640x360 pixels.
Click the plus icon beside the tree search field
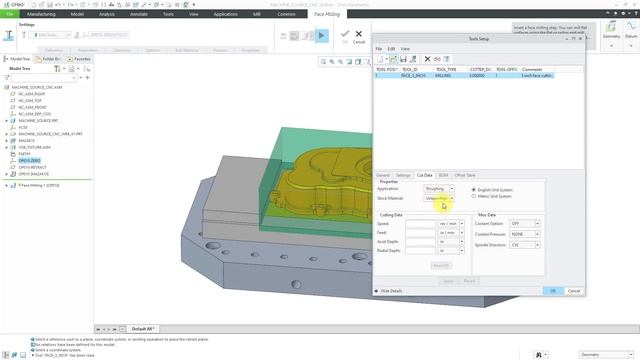(x=87, y=78)
